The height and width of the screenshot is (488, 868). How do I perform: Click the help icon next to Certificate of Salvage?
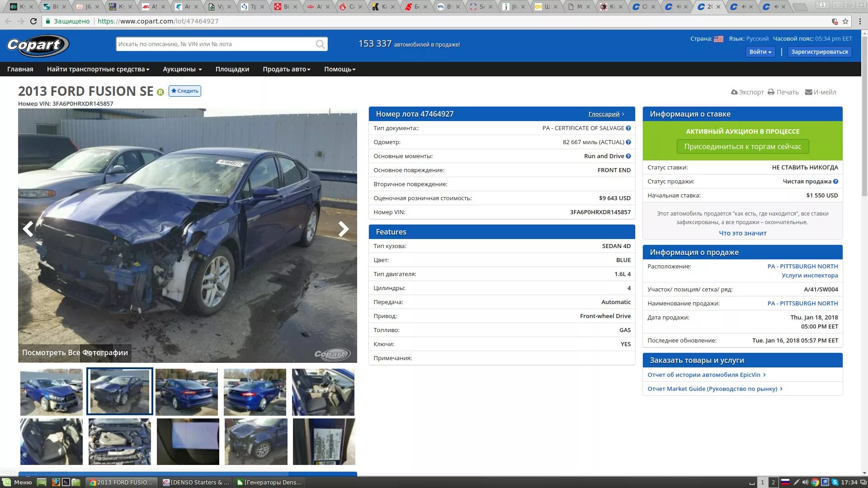coord(628,128)
